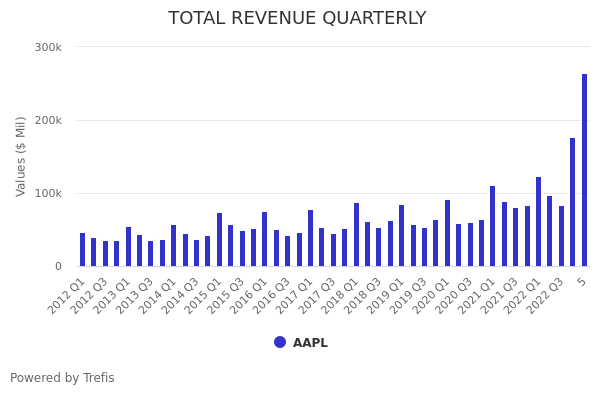Screen dimensions: 600x400
Task: Click the 100k y-axis label
Action: point(48,193)
